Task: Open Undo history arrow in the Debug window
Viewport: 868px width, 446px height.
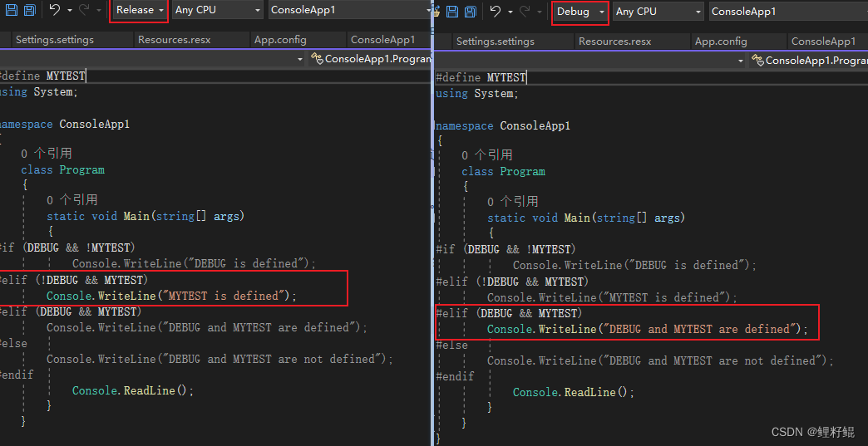Action: pos(510,12)
